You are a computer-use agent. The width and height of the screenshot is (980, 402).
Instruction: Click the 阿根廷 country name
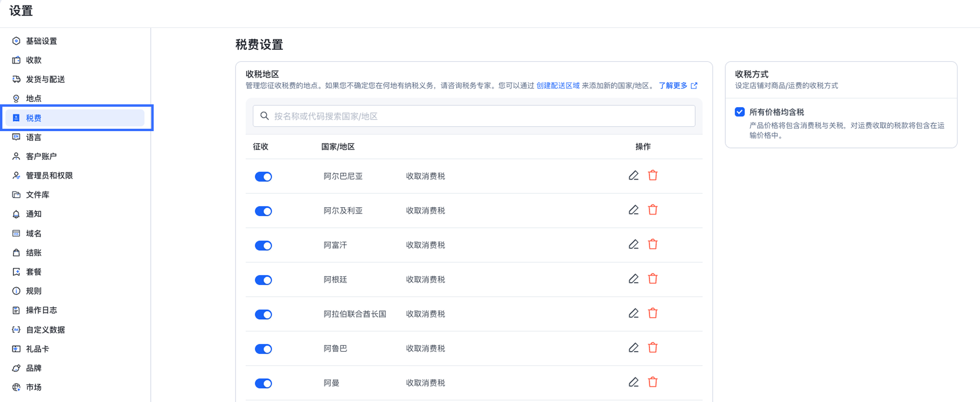(x=335, y=279)
